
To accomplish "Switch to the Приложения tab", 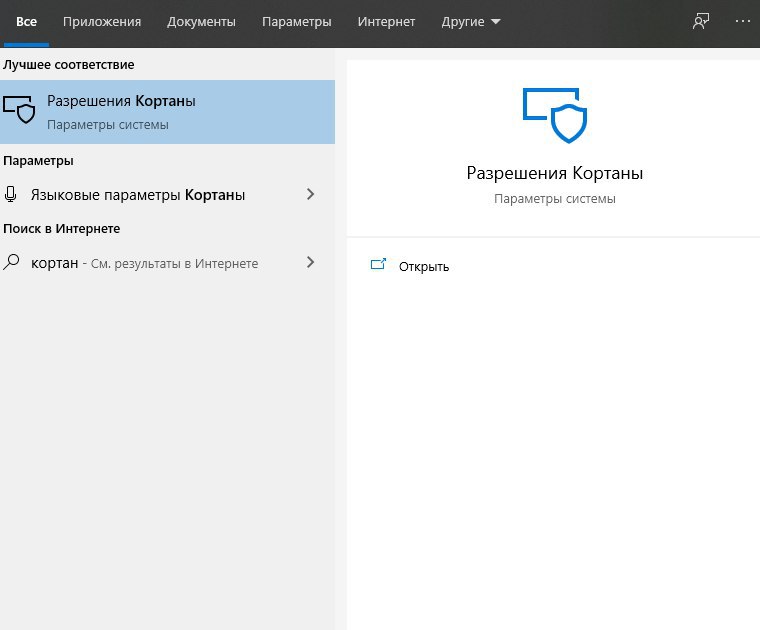I will (102, 22).
